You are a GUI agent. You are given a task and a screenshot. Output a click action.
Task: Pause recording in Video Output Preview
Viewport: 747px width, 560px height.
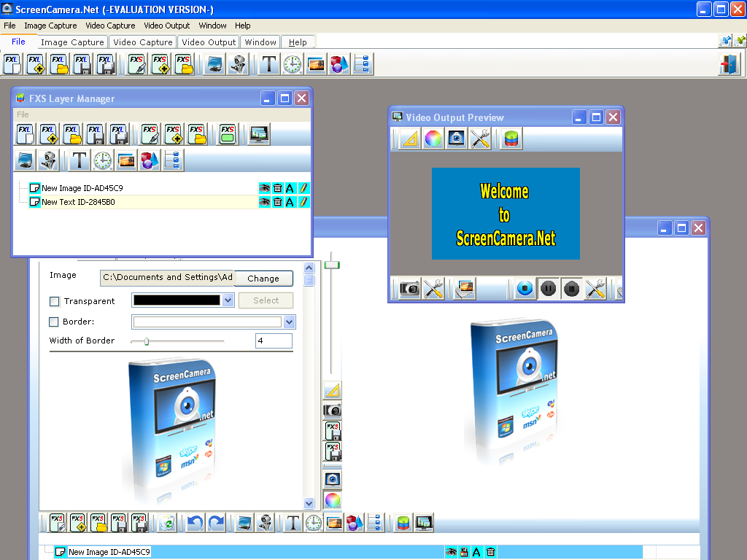pyautogui.click(x=549, y=289)
